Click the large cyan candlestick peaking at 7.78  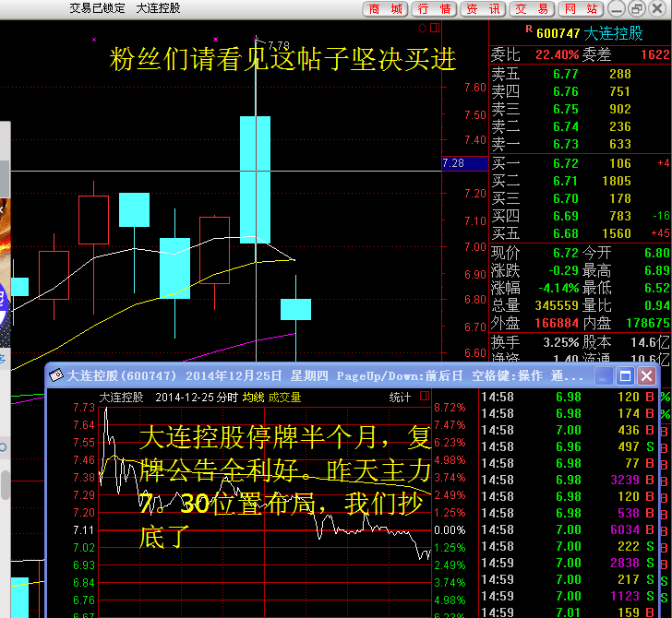[x=255, y=180]
